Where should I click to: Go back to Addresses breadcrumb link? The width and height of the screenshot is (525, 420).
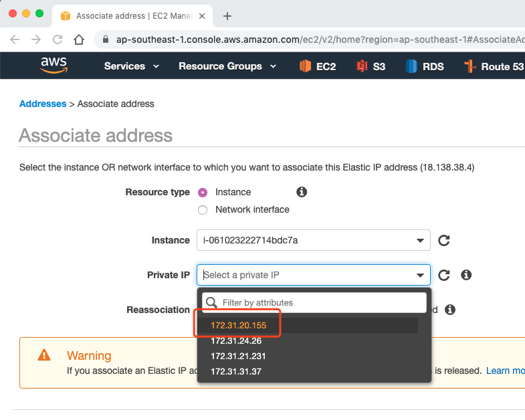coord(43,104)
